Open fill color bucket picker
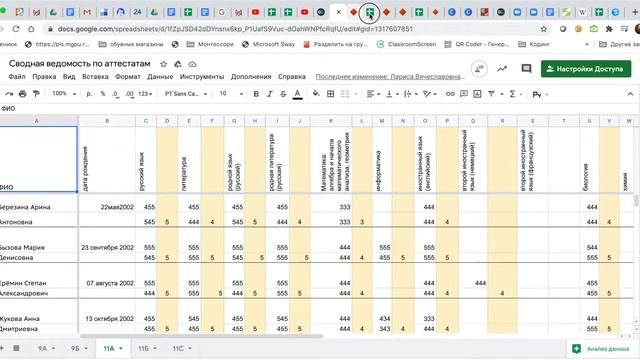 pyautogui.click(x=316, y=94)
